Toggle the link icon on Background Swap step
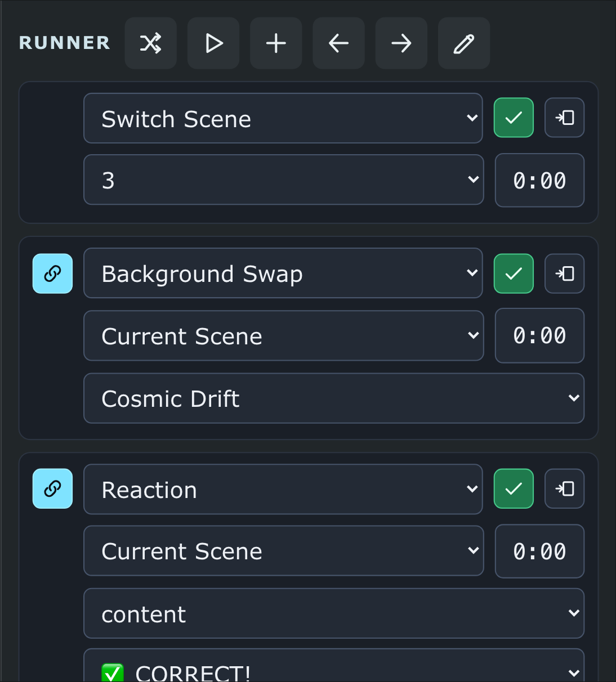Image resolution: width=616 pixels, height=682 pixels. click(53, 273)
